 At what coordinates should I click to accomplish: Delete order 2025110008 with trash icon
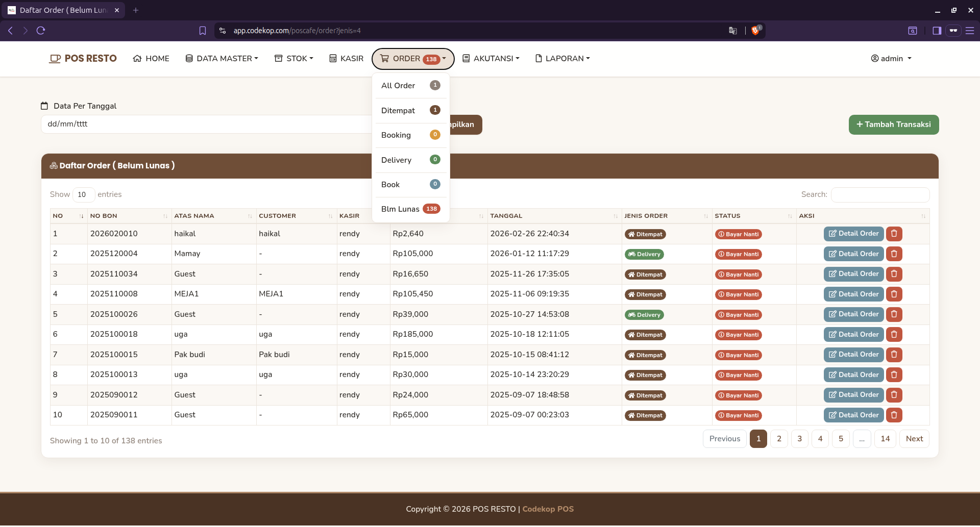[x=894, y=294]
